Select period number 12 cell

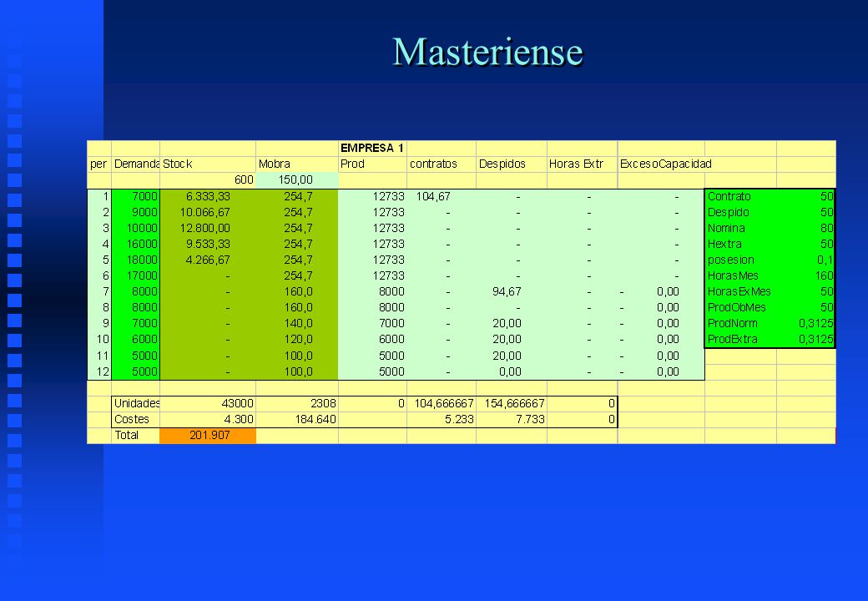coord(99,372)
